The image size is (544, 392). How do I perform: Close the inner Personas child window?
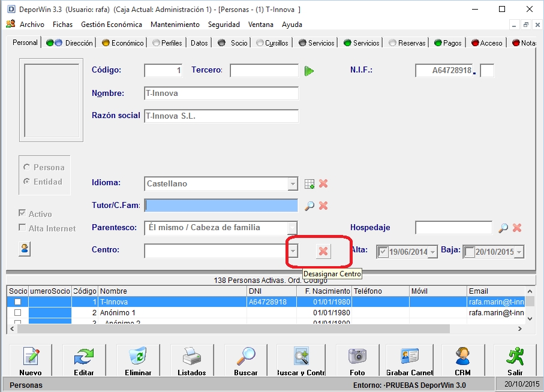(x=537, y=25)
